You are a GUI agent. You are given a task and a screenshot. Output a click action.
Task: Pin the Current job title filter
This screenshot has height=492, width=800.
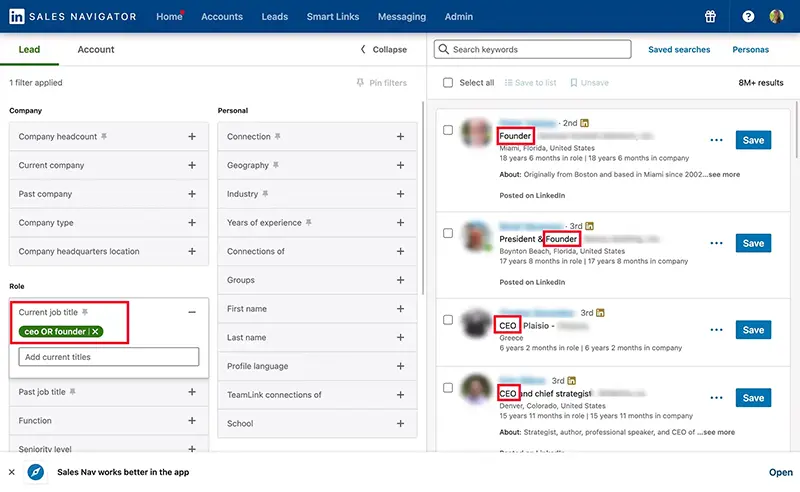(x=85, y=312)
